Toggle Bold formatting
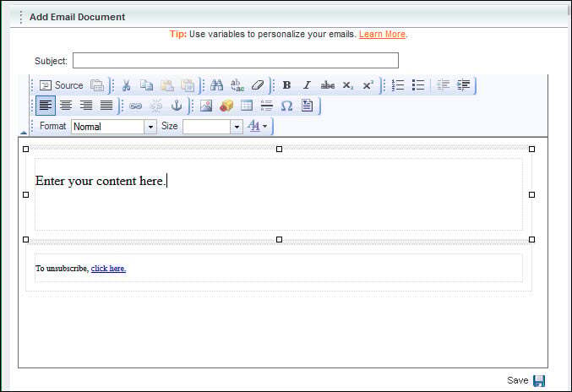 pyautogui.click(x=286, y=85)
